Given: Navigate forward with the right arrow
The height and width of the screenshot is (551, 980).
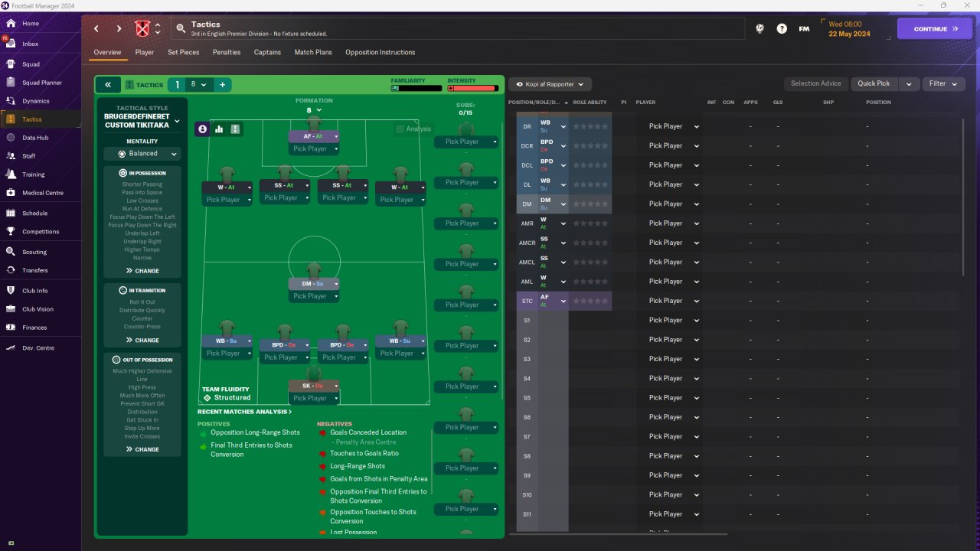Looking at the screenshot, I should [119, 29].
